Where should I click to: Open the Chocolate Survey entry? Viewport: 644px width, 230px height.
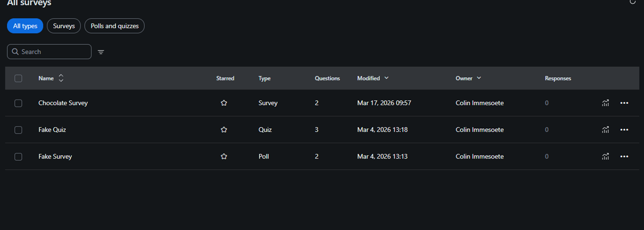pyautogui.click(x=63, y=103)
